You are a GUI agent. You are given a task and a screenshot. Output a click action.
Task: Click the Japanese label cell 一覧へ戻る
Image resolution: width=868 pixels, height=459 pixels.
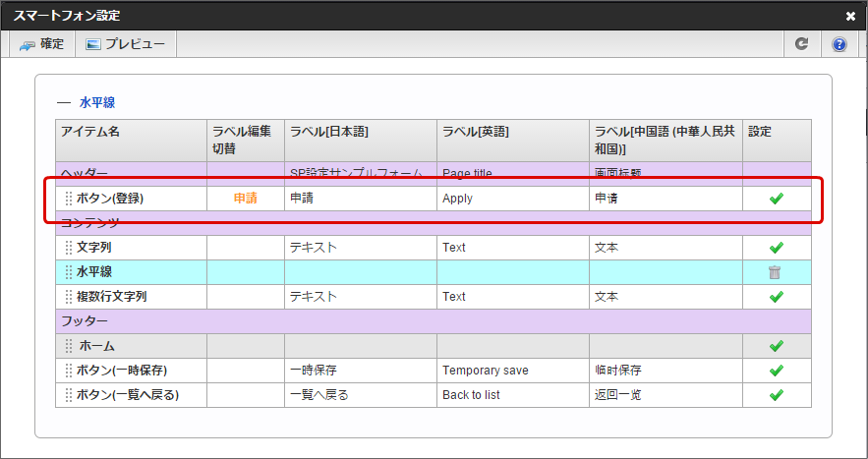click(319, 395)
